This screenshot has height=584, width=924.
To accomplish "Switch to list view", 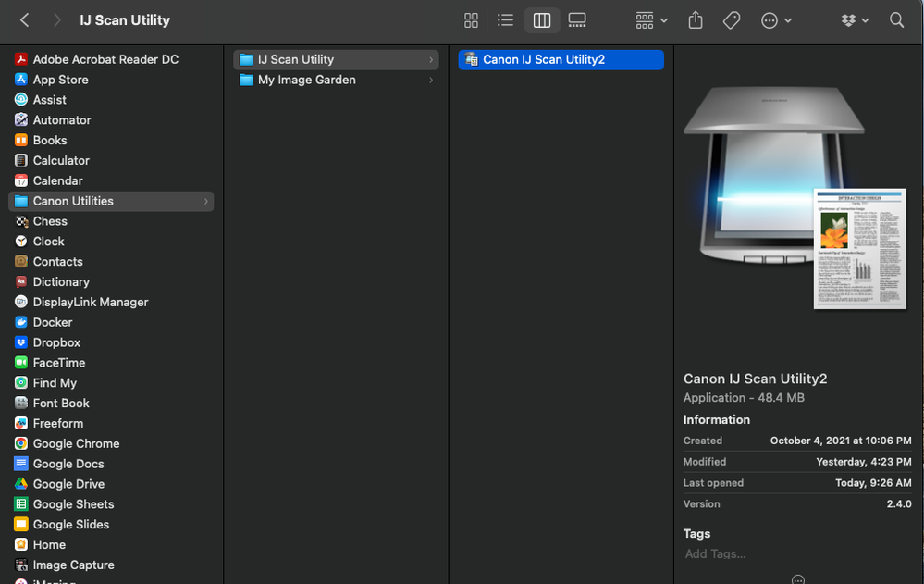I will (505, 20).
